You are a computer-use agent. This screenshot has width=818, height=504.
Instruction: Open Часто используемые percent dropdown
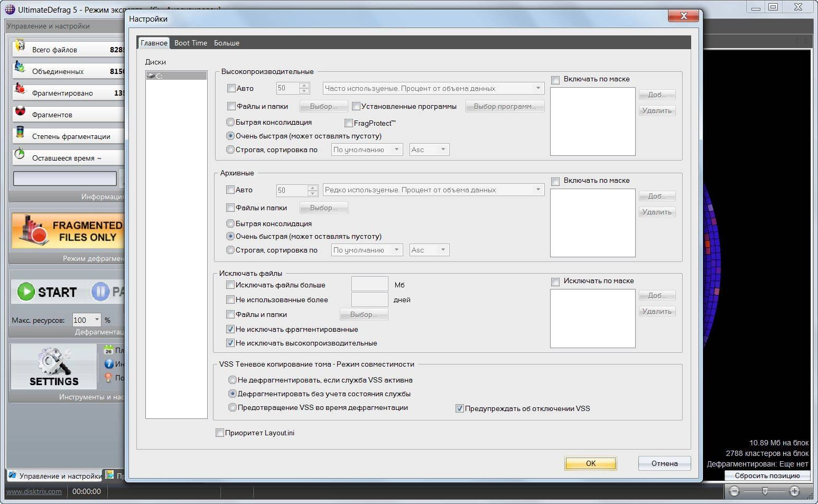click(433, 88)
